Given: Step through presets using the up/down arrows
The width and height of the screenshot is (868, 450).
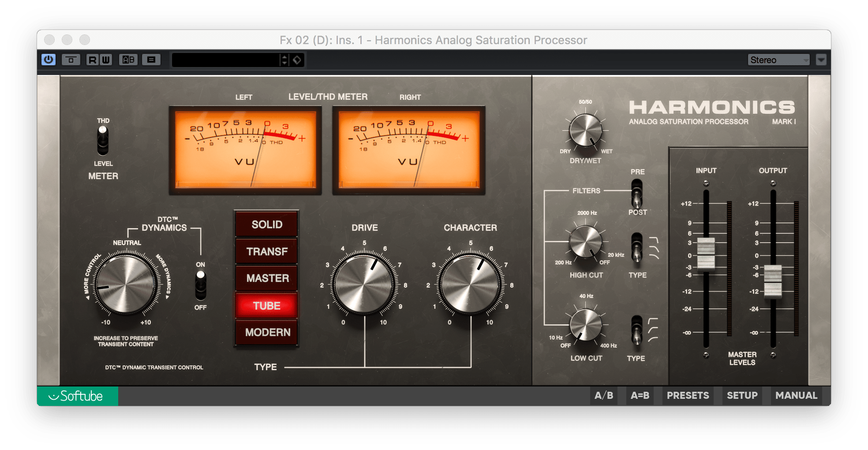Looking at the screenshot, I should [284, 60].
